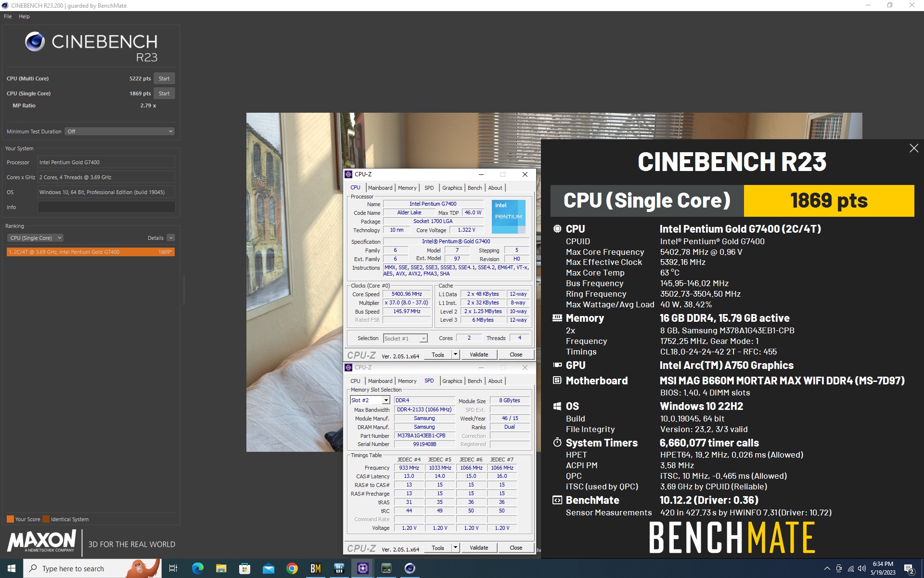This screenshot has height=578, width=924.
Task: Open the notification center icon
Action: (909, 569)
